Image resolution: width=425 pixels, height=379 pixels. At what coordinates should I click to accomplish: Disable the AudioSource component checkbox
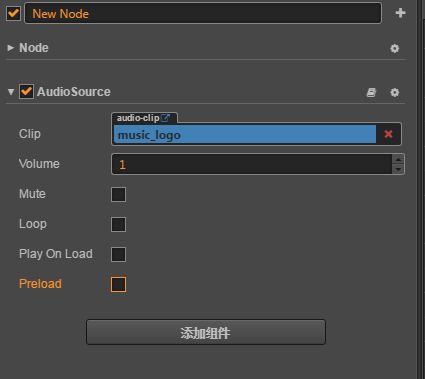coord(26,92)
